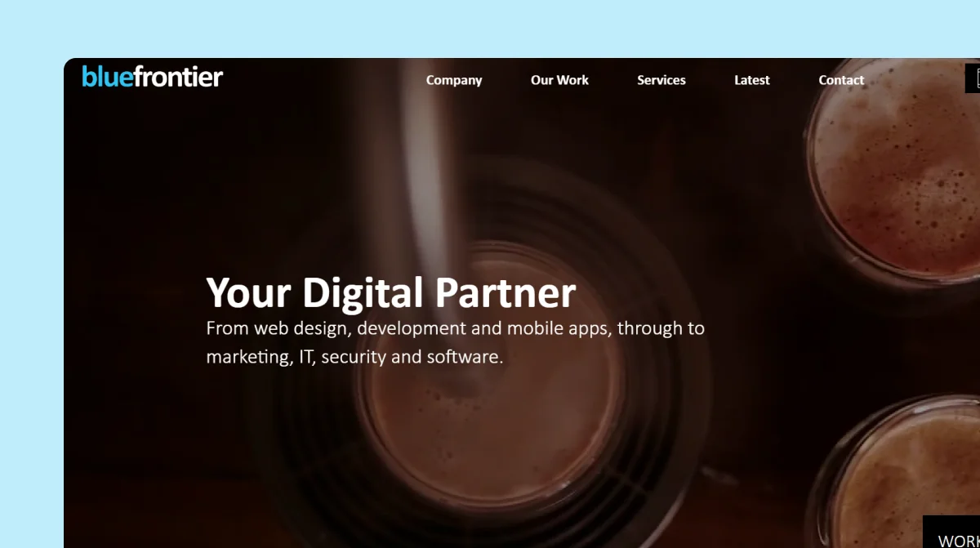Open the Company menu
Viewport: 980px width, 548px height.
tap(454, 80)
